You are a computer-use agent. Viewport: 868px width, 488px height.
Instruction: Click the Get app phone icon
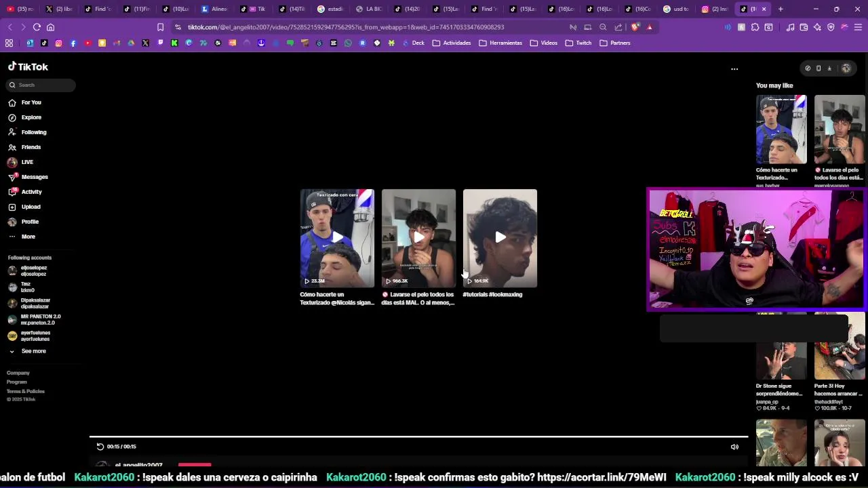click(x=818, y=68)
